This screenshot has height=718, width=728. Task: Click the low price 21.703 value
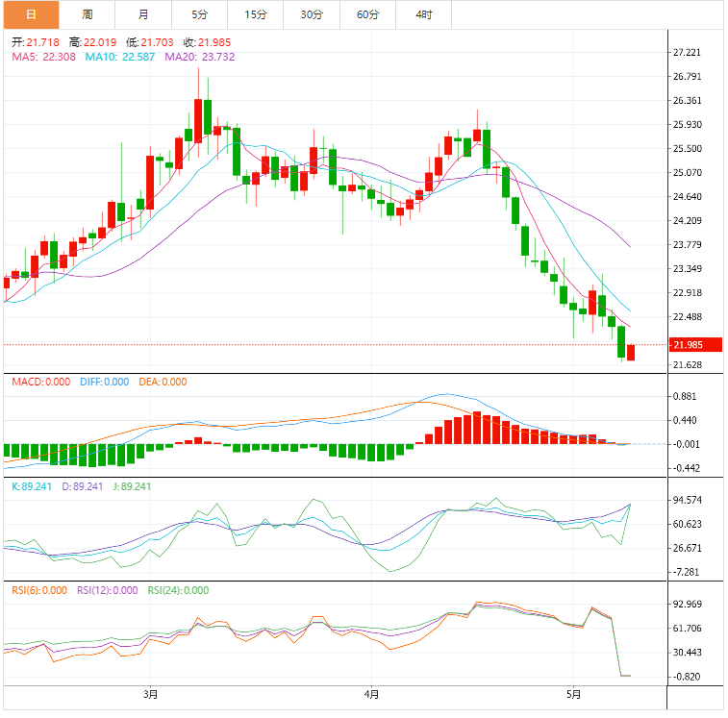click(157, 42)
